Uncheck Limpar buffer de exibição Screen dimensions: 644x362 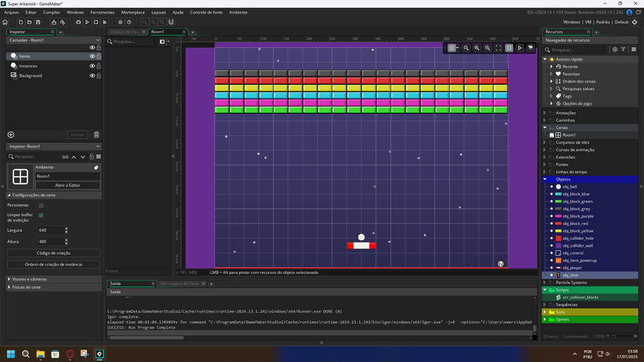[x=41, y=215]
